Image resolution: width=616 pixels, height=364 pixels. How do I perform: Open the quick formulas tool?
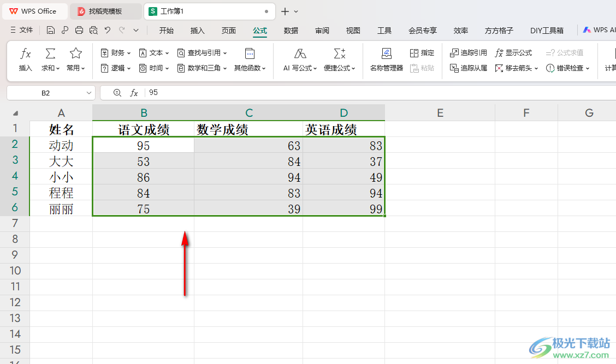340,59
